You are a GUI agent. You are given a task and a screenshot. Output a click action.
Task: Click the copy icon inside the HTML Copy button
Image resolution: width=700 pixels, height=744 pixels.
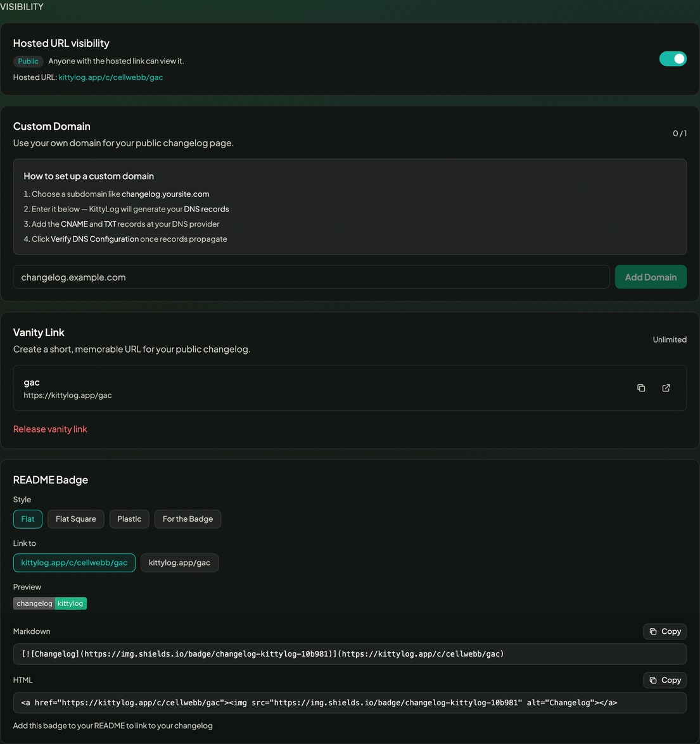[x=653, y=680]
